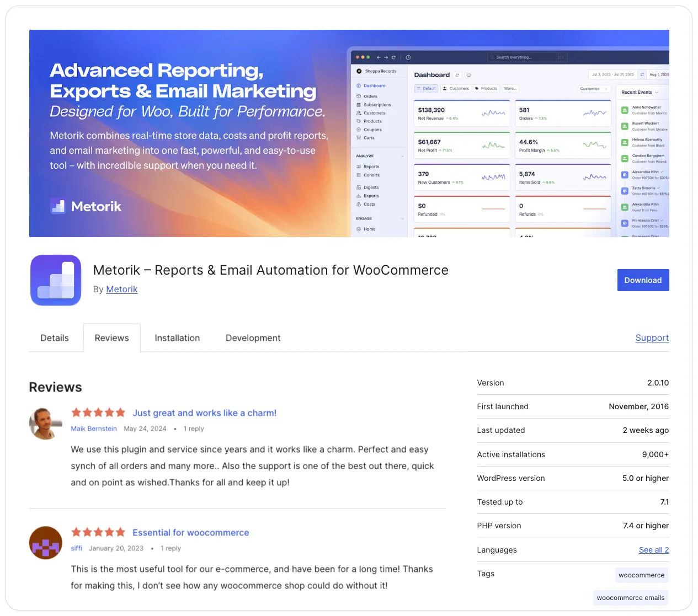The height and width of the screenshot is (616, 698).
Task: Click the Subscriptions item in banner sidebar
Action: [374, 105]
